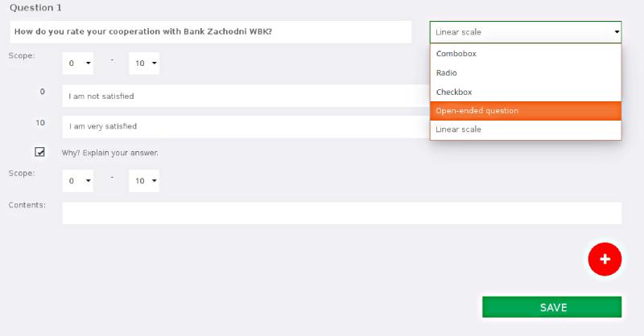The height and width of the screenshot is (336, 644).
Task: Pick the highlighted Open-ended question option
Action: 526,111
